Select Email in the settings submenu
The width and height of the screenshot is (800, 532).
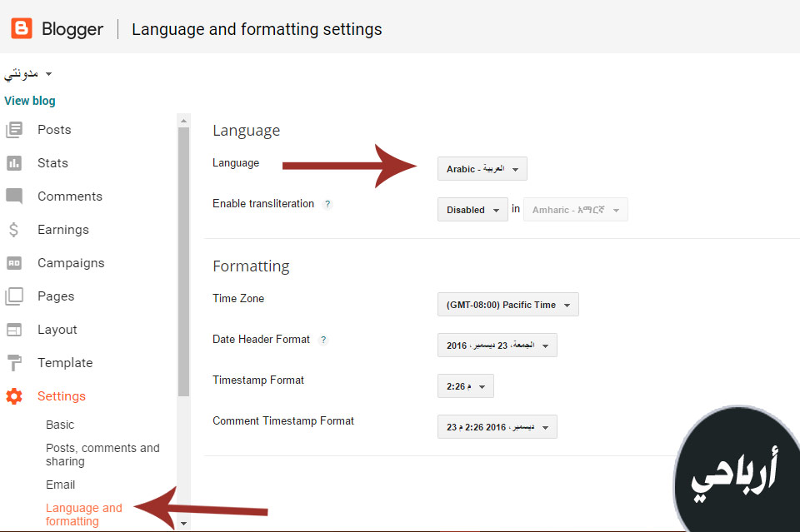click(60, 485)
